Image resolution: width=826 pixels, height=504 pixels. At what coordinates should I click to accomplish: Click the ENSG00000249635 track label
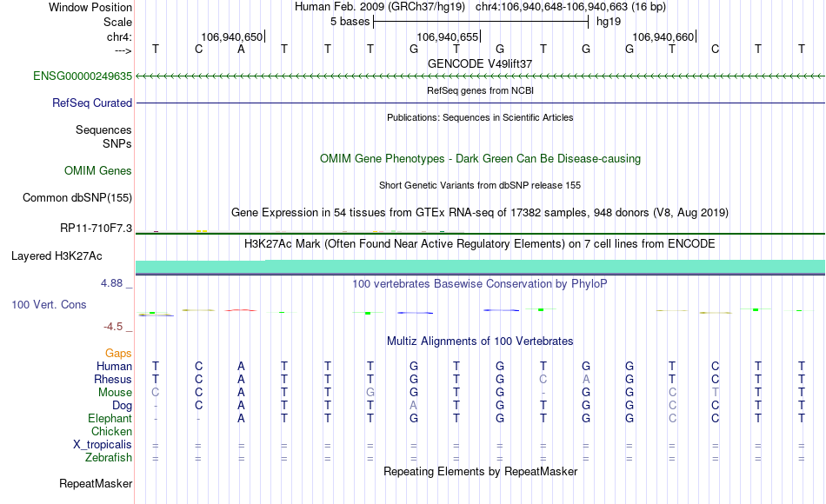pos(83,76)
